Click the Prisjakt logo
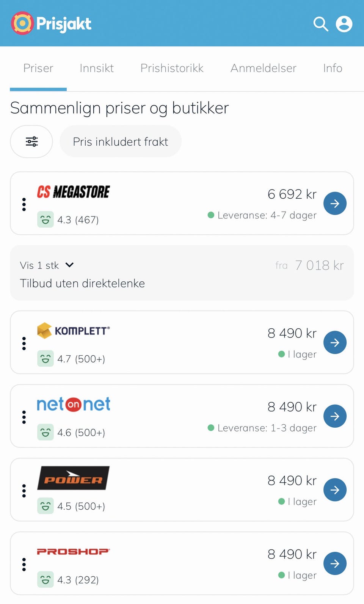 click(x=51, y=24)
